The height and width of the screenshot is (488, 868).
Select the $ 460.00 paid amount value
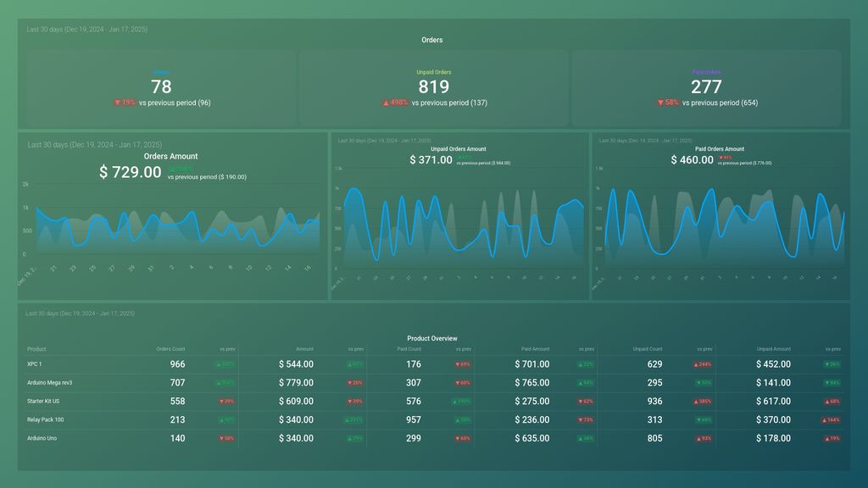(692, 160)
